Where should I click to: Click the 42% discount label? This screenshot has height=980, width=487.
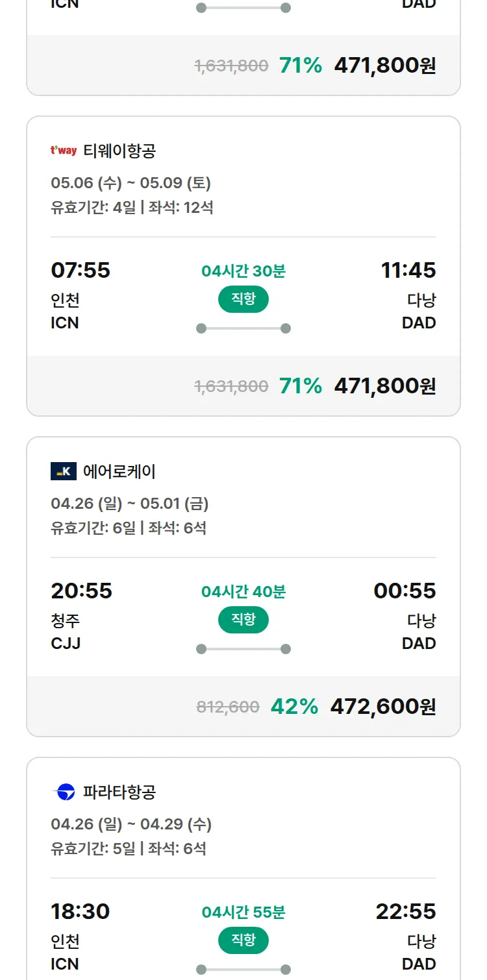[x=294, y=706]
